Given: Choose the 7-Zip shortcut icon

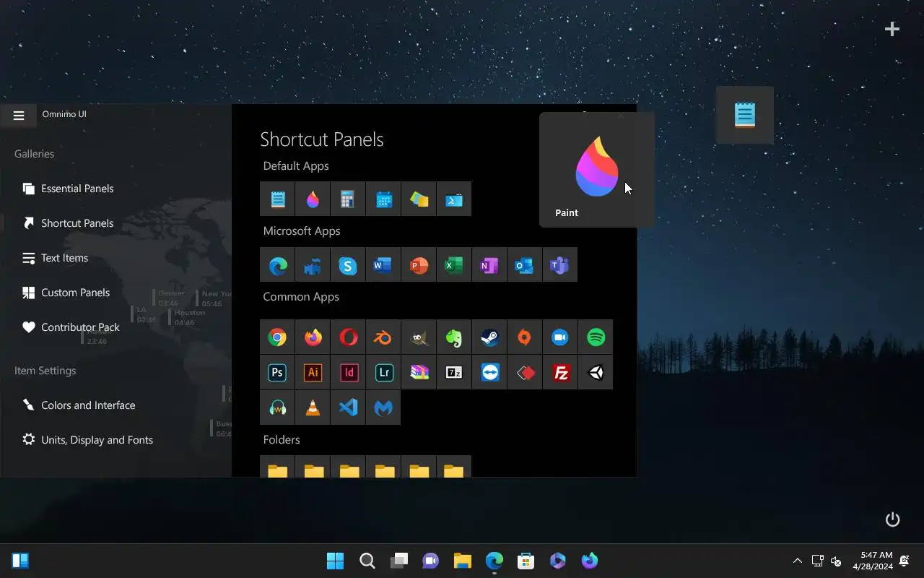Looking at the screenshot, I should (454, 373).
